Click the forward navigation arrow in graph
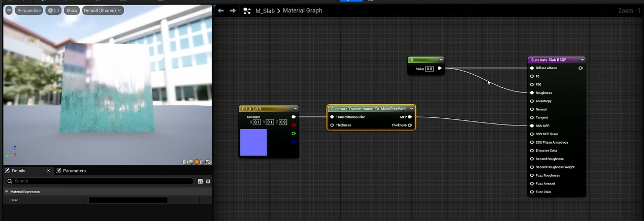644x221 pixels. coord(233,10)
